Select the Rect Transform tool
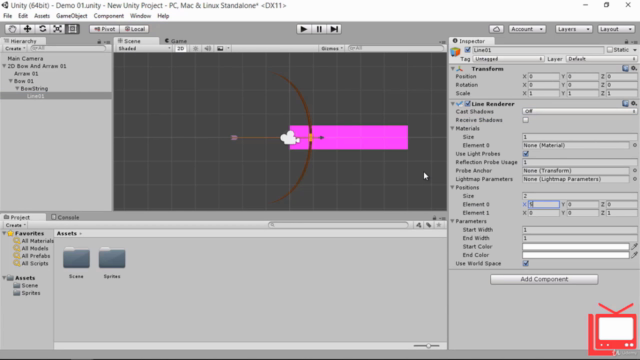Screen dimensions: 640x360 pos(72,29)
